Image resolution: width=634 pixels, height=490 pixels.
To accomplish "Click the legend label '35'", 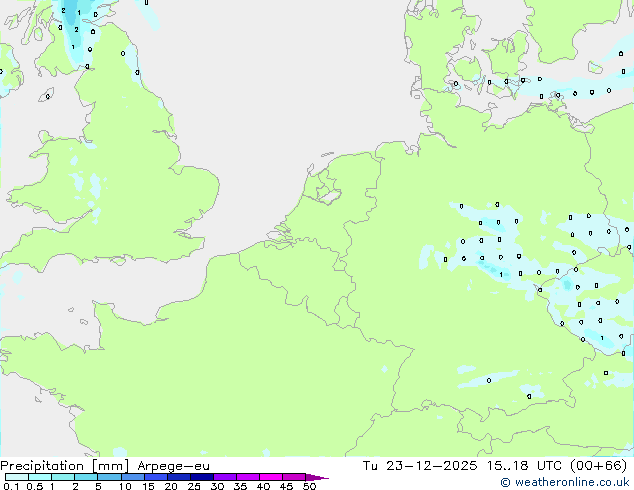I will (240, 486).
